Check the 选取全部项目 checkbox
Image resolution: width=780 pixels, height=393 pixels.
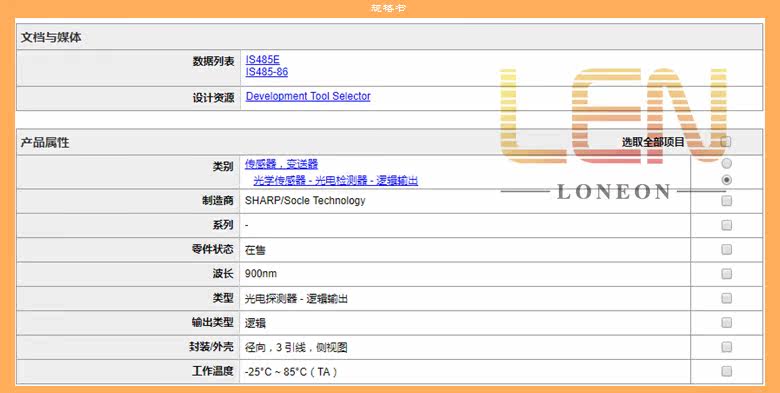(x=726, y=142)
